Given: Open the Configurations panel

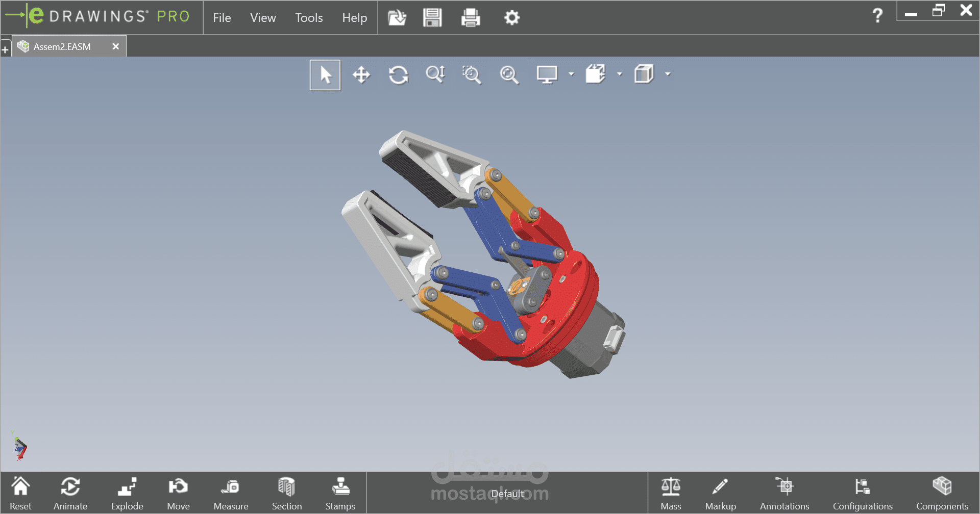Looking at the screenshot, I should click(863, 493).
